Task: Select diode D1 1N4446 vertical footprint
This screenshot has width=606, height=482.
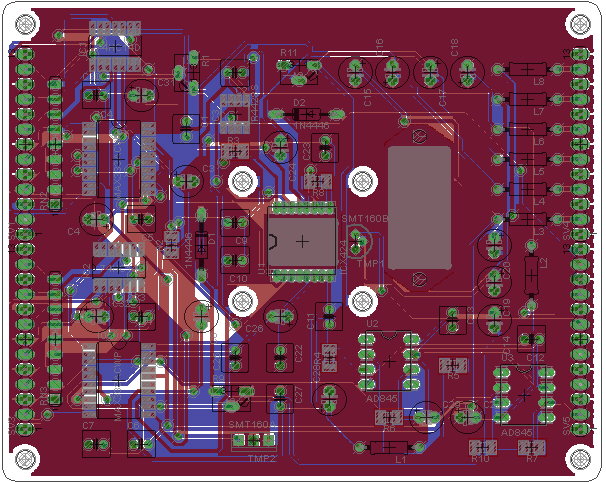Action: pos(201,244)
